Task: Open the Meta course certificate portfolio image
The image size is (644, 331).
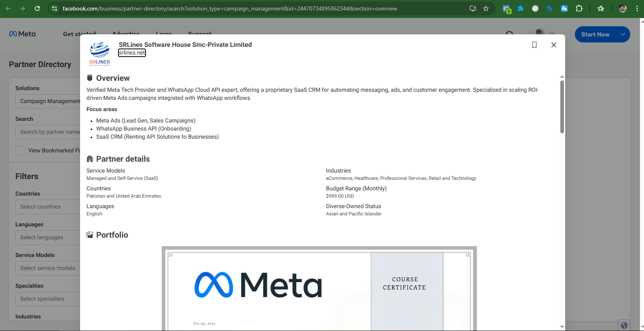Action: coord(319,289)
